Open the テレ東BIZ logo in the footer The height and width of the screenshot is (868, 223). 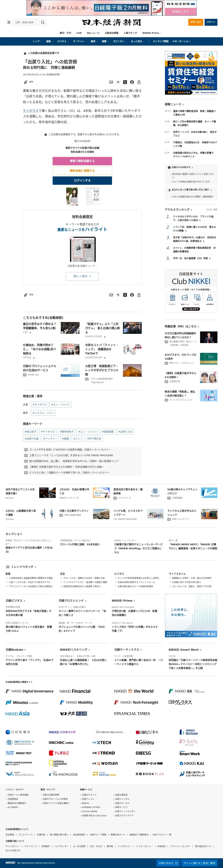59,753
